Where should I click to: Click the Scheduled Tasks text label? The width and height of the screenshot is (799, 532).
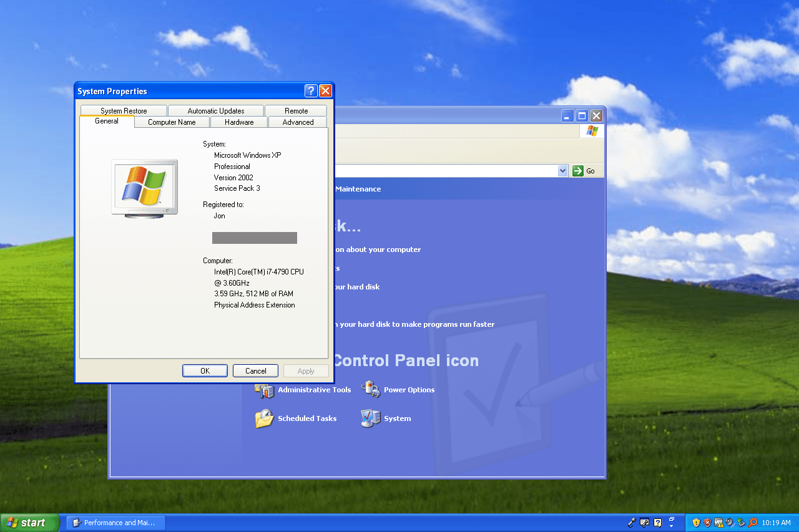(307, 418)
